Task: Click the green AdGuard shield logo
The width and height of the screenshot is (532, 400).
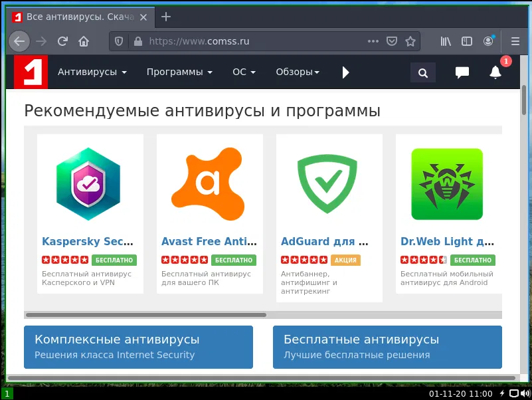Action: coord(327,184)
